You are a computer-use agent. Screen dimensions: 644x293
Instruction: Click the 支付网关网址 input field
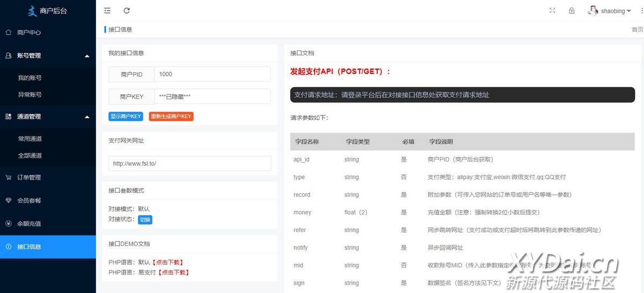pyautogui.click(x=189, y=164)
